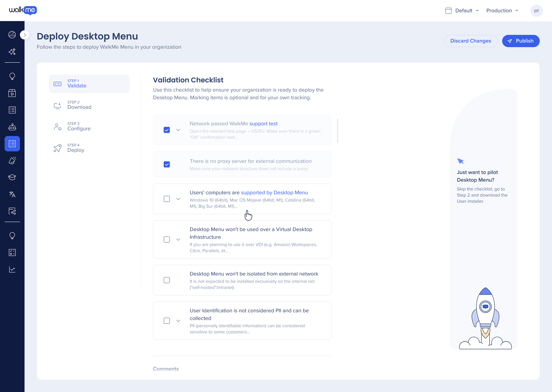Open the share window sidebar icon
Viewport: 552px width, 392px height.
(x=12, y=211)
